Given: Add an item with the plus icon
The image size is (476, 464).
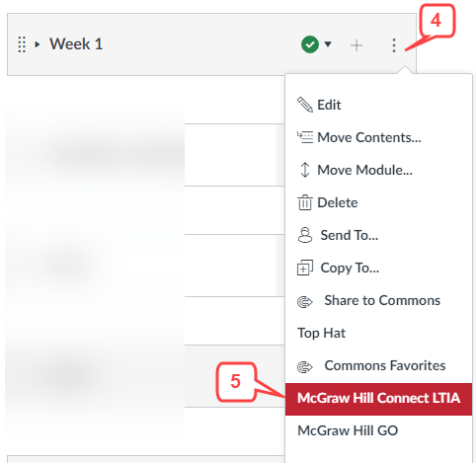Looking at the screenshot, I should click(x=357, y=45).
